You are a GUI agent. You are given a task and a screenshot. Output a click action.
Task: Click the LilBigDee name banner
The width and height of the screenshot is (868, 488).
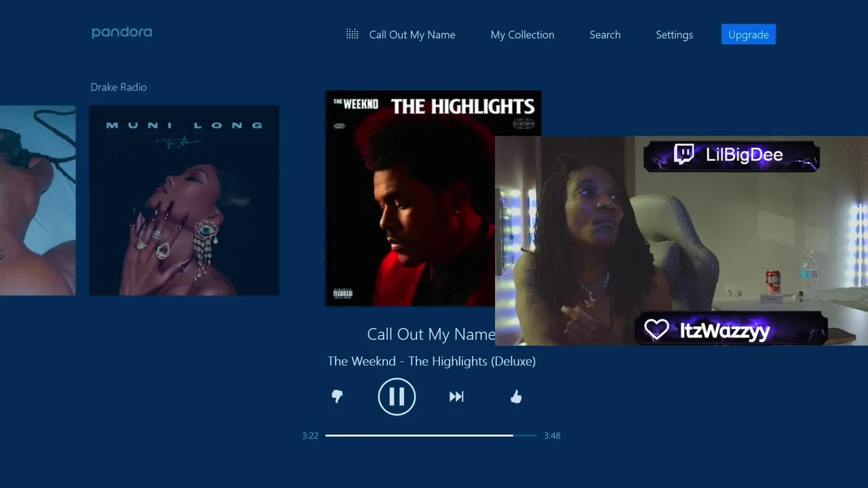coord(732,155)
